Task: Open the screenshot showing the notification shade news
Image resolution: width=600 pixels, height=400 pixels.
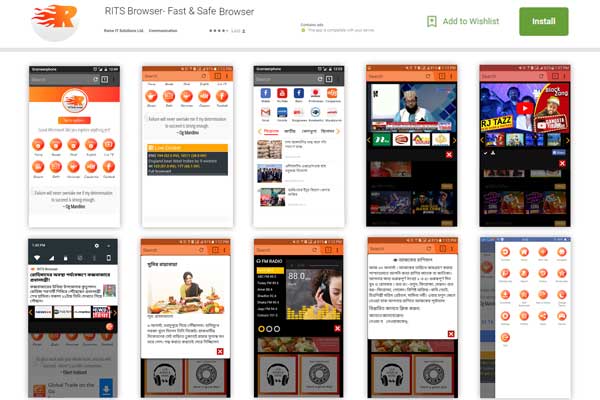Action: (x=73, y=318)
